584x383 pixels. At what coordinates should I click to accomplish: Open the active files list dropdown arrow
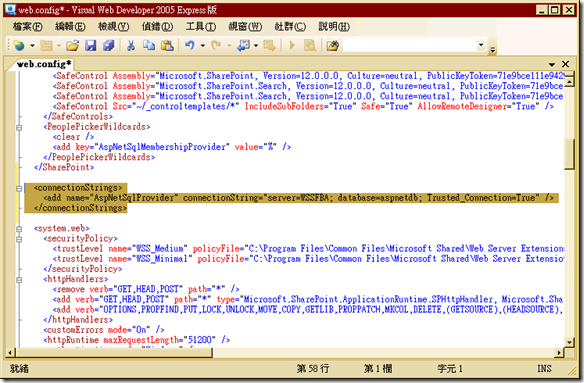coord(552,64)
